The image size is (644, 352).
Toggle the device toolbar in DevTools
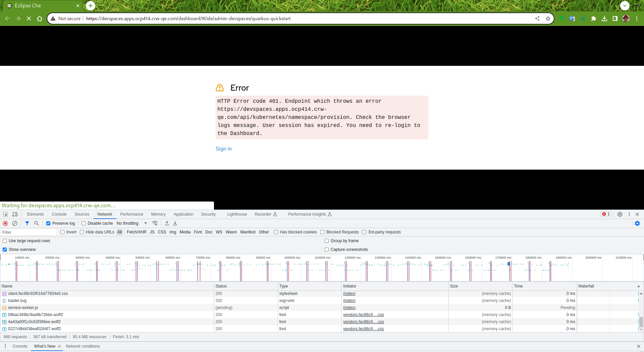(x=15, y=214)
